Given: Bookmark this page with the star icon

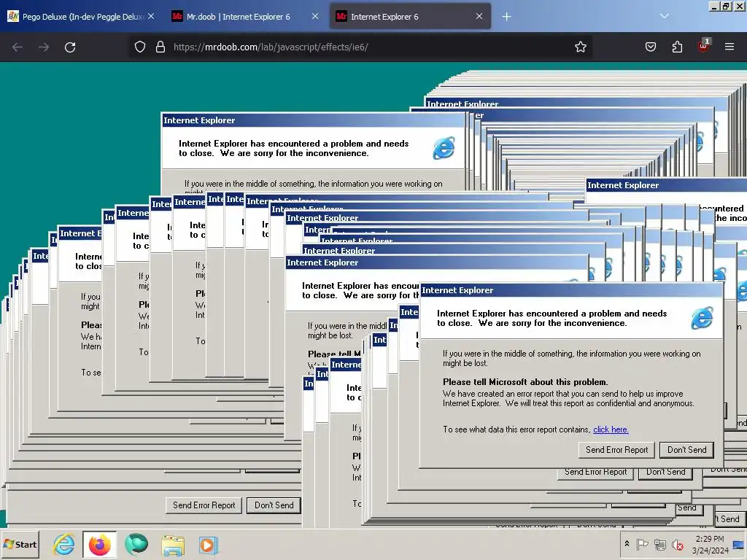Looking at the screenshot, I should [x=580, y=47].
